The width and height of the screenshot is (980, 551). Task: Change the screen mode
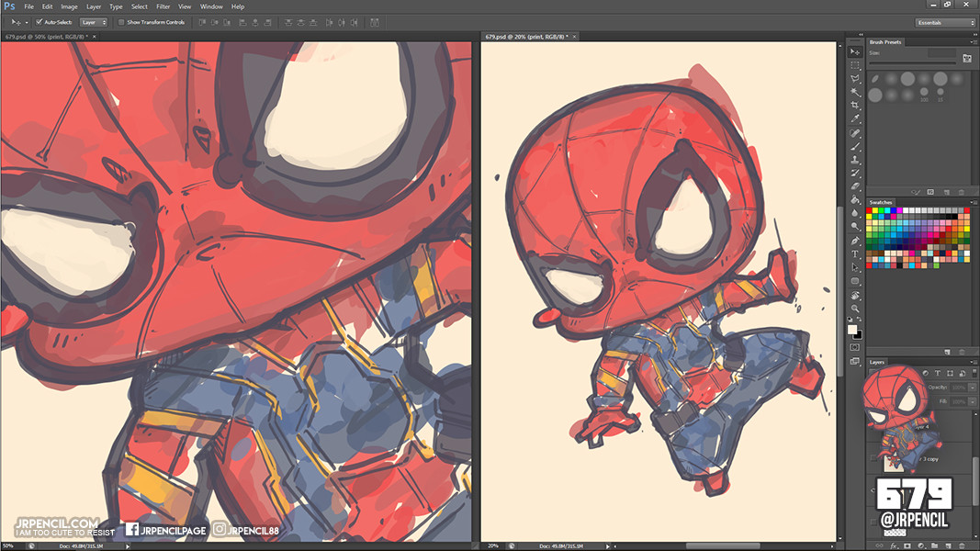point(855,361)
